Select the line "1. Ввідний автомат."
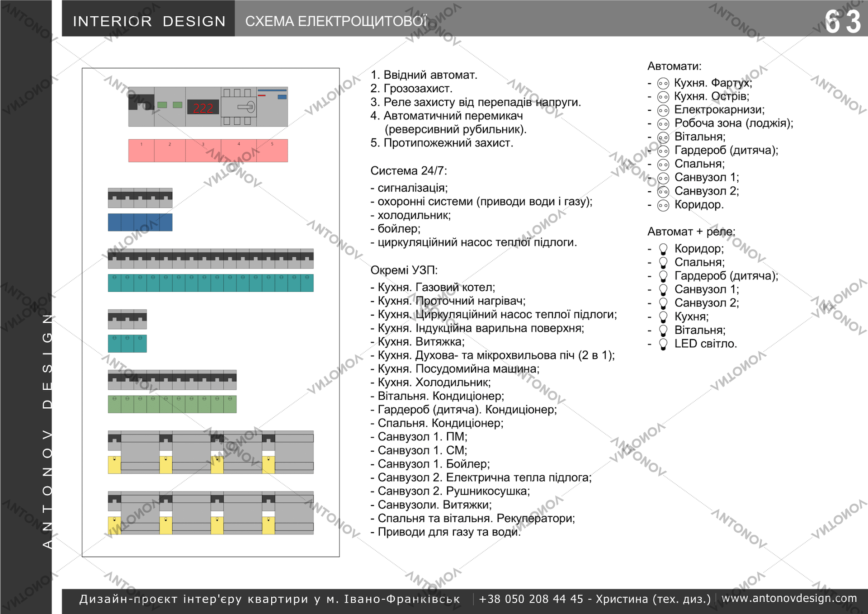868x614 pixels. (x=424, y=75)
